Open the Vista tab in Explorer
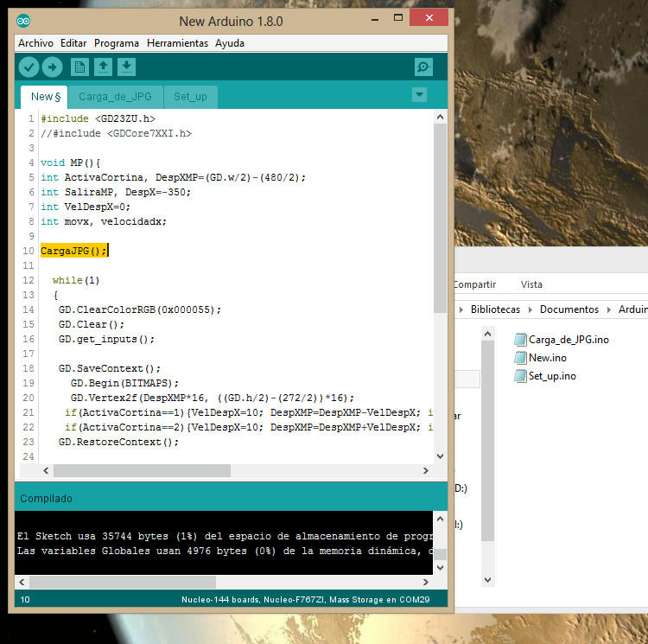Image resolution: width=648 pixels, height=644 pixels. pos(531,284)
